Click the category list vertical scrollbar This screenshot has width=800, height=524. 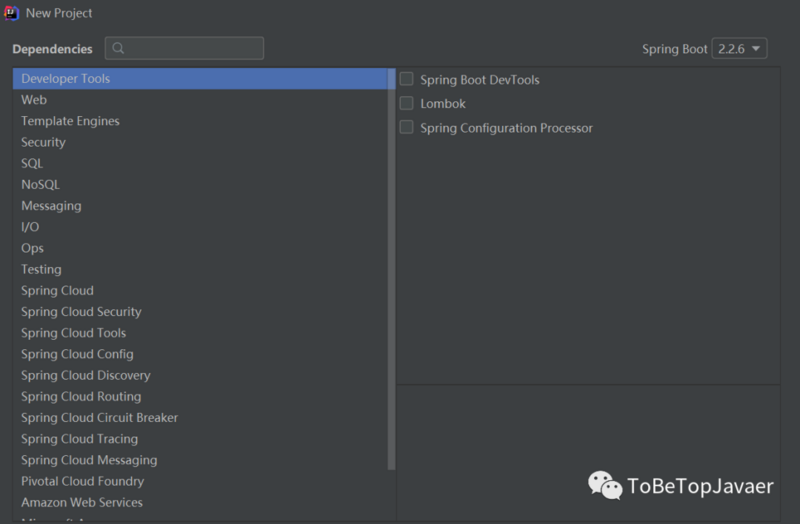tap(391, 269)
